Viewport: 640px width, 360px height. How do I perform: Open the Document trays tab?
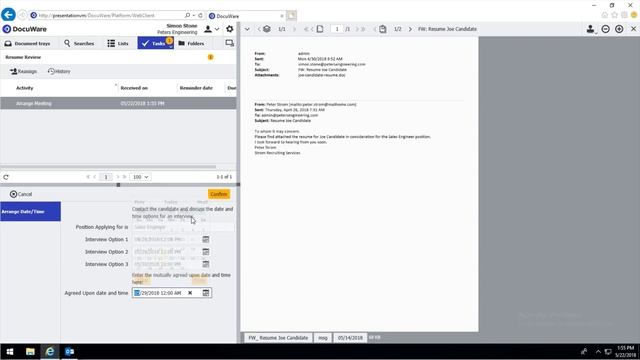tap(28, 43)
